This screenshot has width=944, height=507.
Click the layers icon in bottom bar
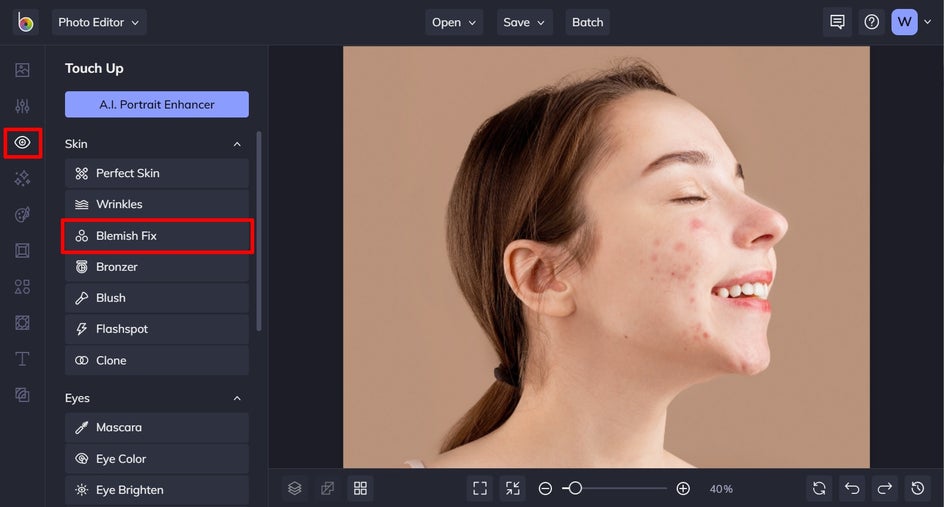[x=295, y=488]
